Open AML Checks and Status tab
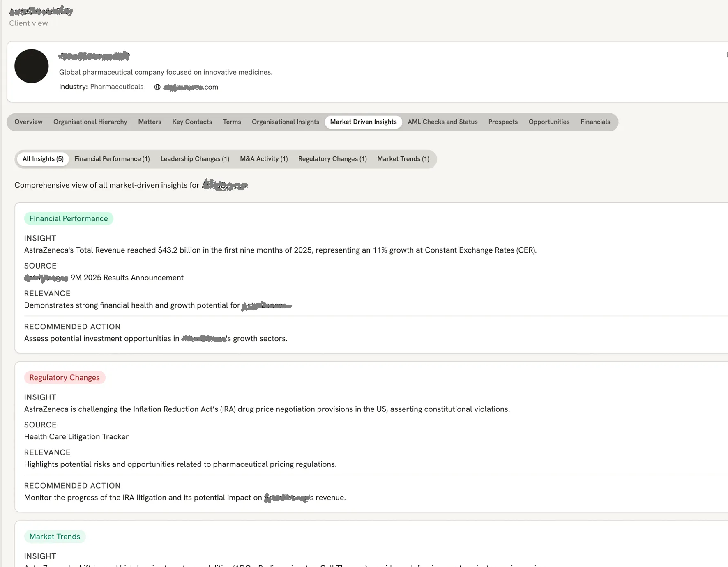The width and height of the screenshot is (728, 567). 442,122
